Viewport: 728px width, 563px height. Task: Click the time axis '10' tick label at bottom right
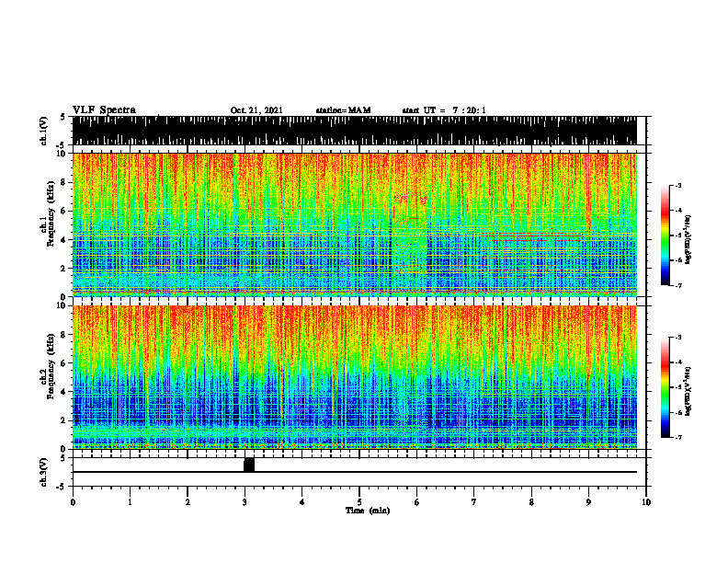[646, 502]
